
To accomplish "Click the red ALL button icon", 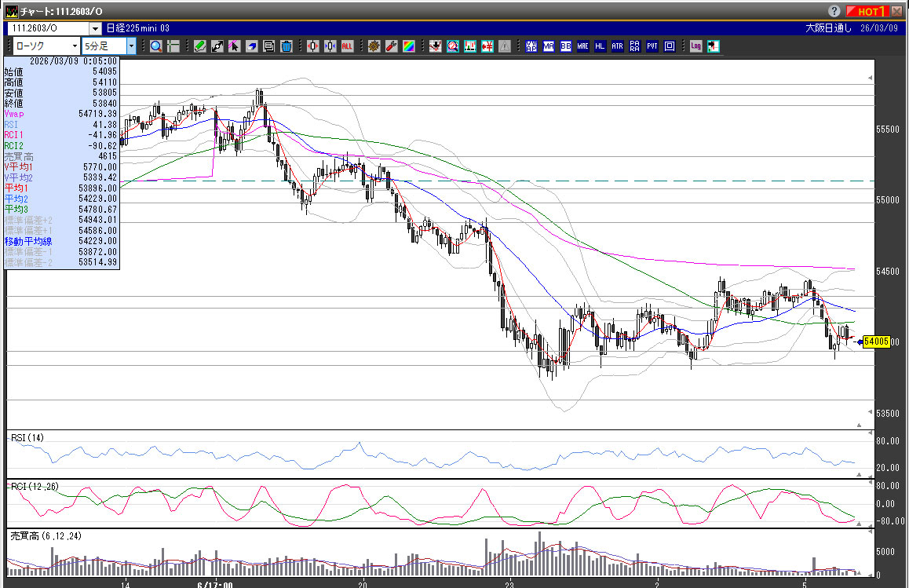I will coord(347,46).
